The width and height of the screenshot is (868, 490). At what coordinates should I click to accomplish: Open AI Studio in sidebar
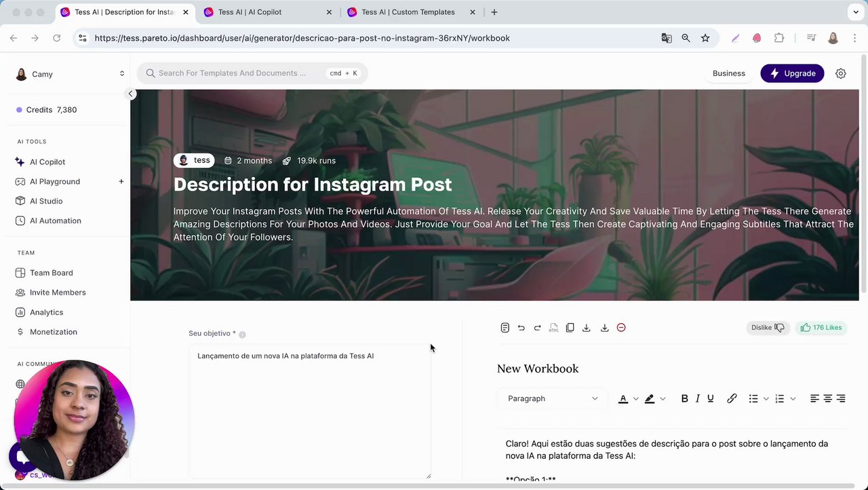[x=46, y=201]
